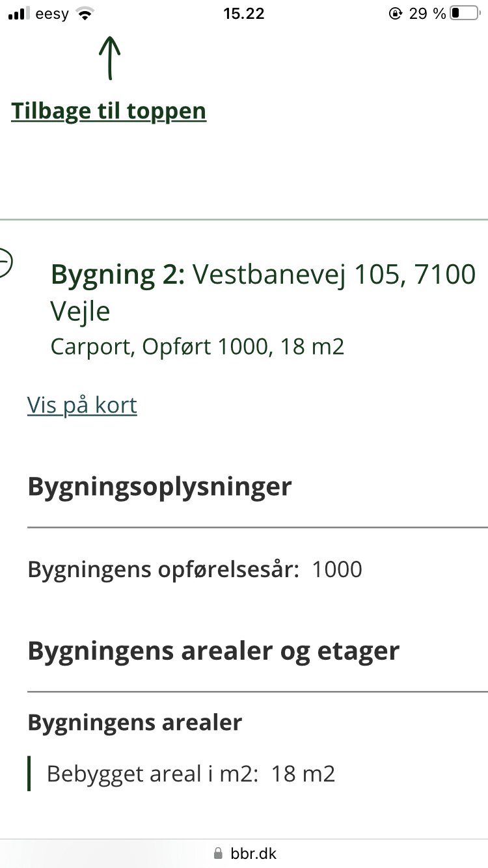
Task: Tap the Bygningens opførelsesår value 1000
Action: coord(337,570)
